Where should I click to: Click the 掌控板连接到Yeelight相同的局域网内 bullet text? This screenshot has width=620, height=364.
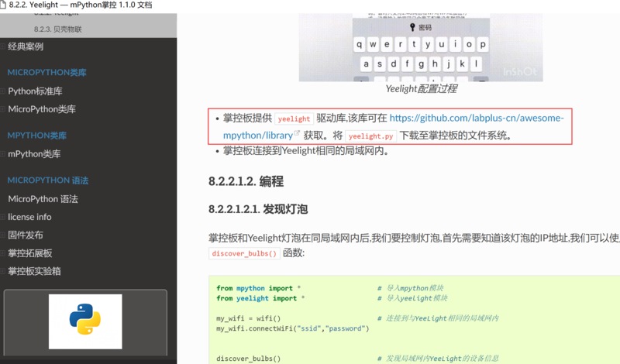[x=305, y=150]
